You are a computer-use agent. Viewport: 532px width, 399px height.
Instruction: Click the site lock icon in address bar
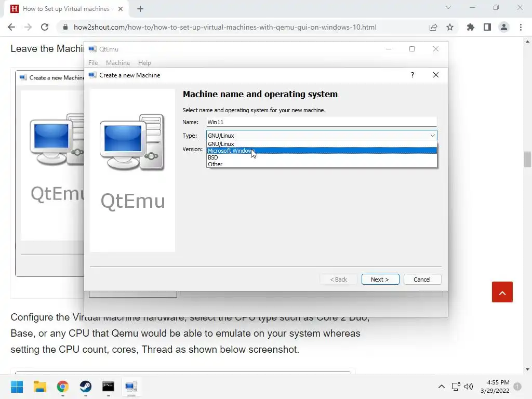tap(65, 27)
